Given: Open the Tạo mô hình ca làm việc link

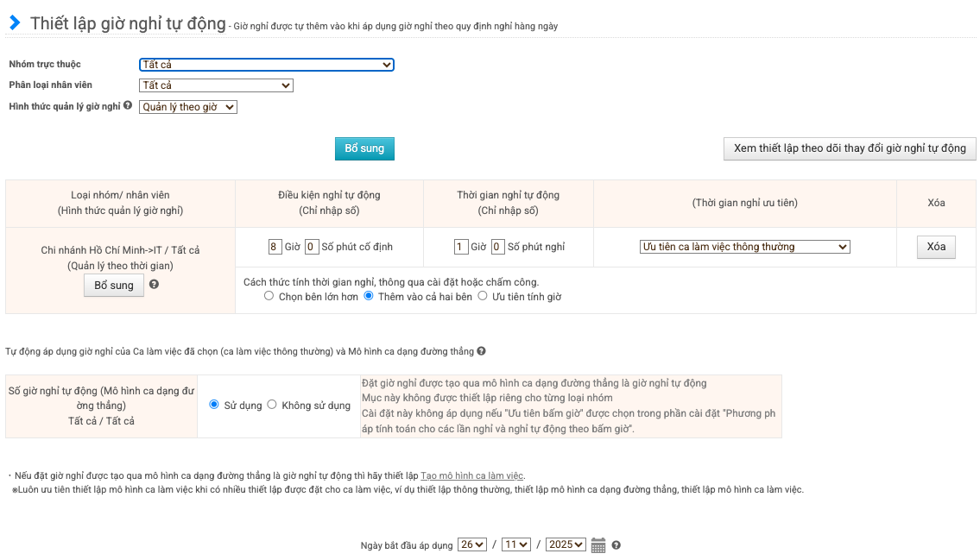Looking at the screenshot, I should (472, 475).
